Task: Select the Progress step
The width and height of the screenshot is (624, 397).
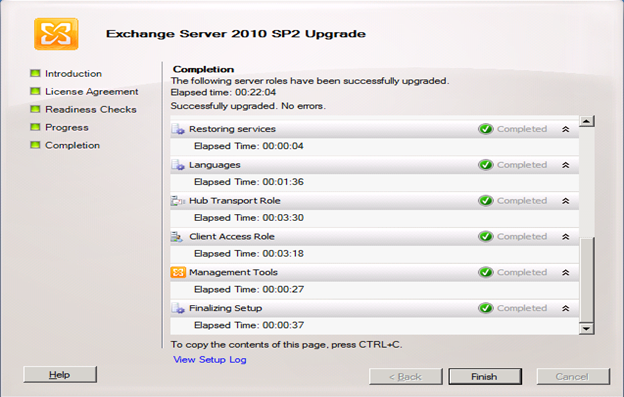Action: pos(67,127)
